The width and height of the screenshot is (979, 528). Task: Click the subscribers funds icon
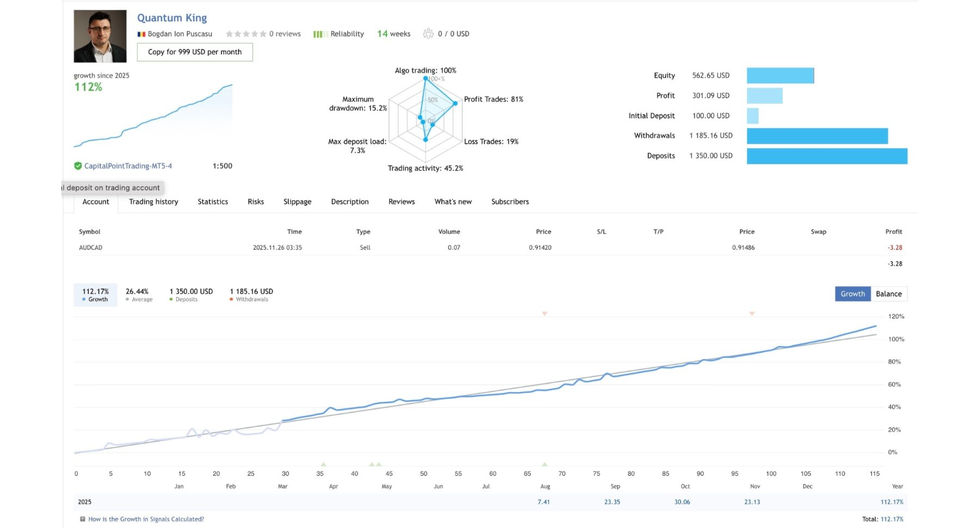(429, 34)
